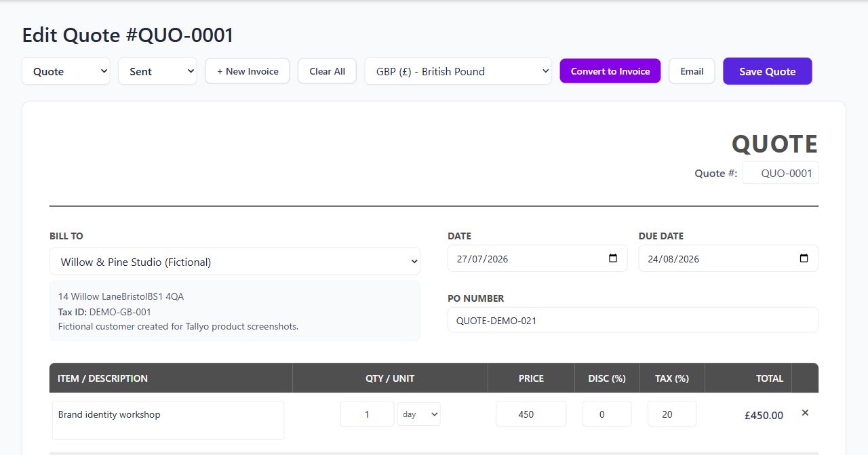
Task: Click the Brand identity workshop description field
Action: coord(168,420)
